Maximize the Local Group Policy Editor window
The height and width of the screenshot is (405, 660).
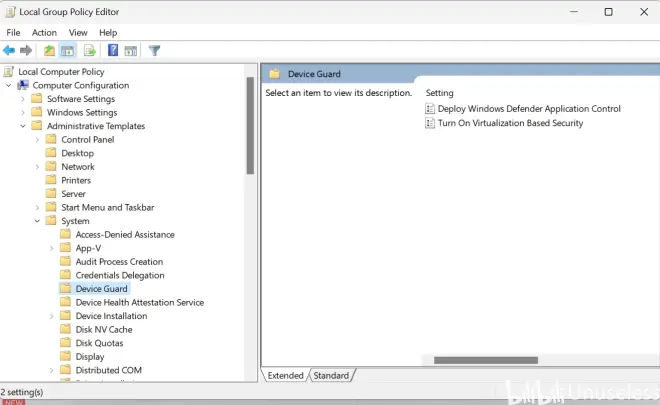608,12
